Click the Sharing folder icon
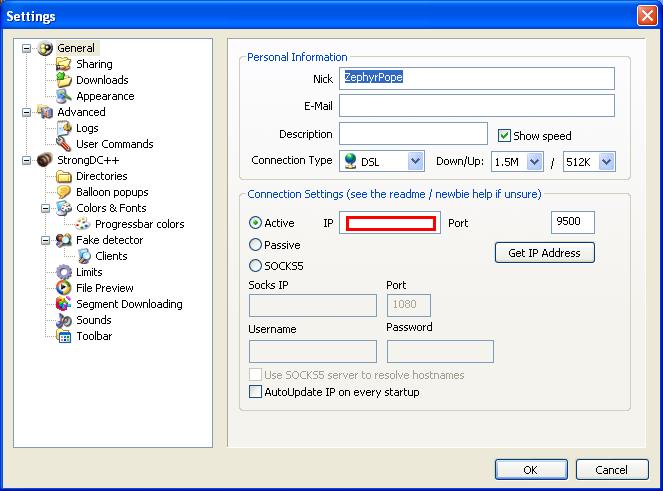This screenshot has height=491, width=663. [64, 64]
